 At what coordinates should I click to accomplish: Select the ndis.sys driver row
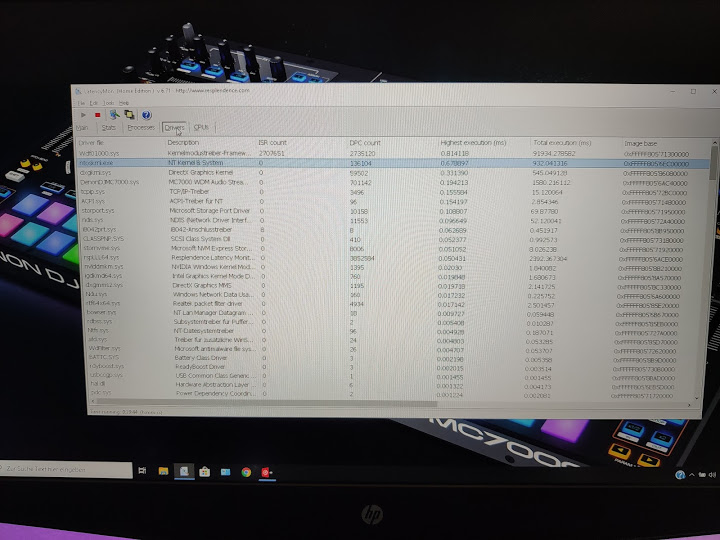(394, 221)
